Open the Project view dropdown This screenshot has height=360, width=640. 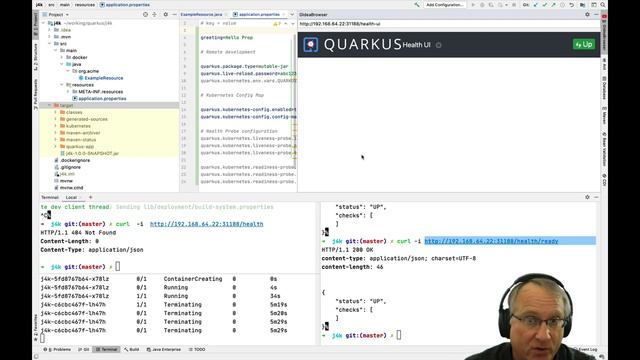(x=56, y=14)
